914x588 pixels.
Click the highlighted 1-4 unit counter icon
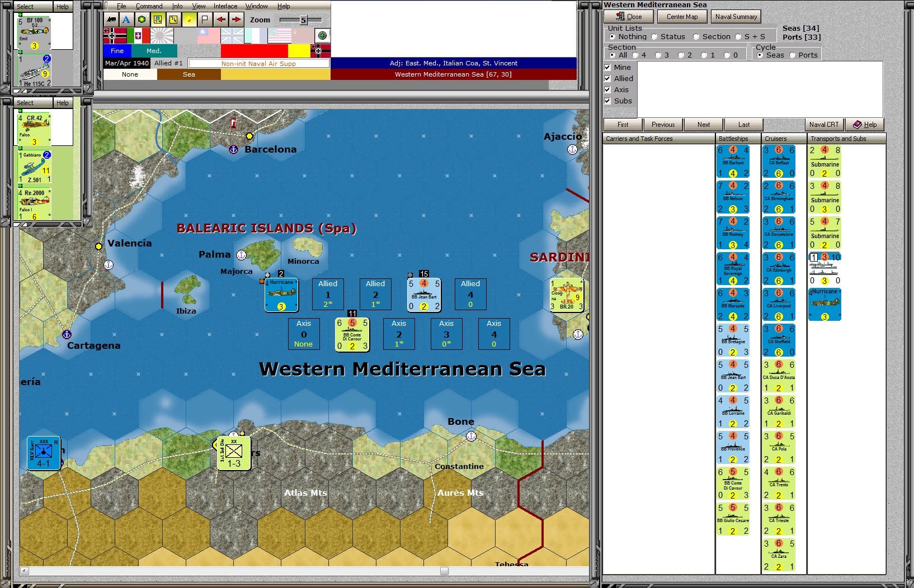click(158, 20)
